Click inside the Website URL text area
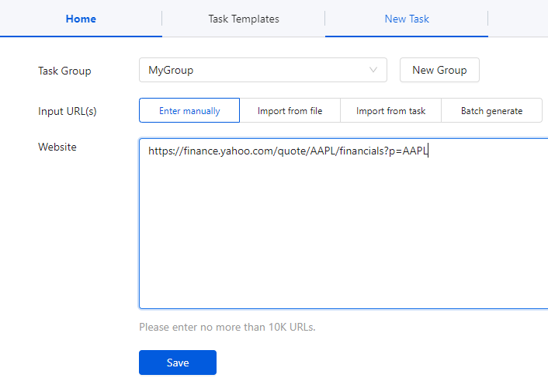 click(x=344, y=224)
